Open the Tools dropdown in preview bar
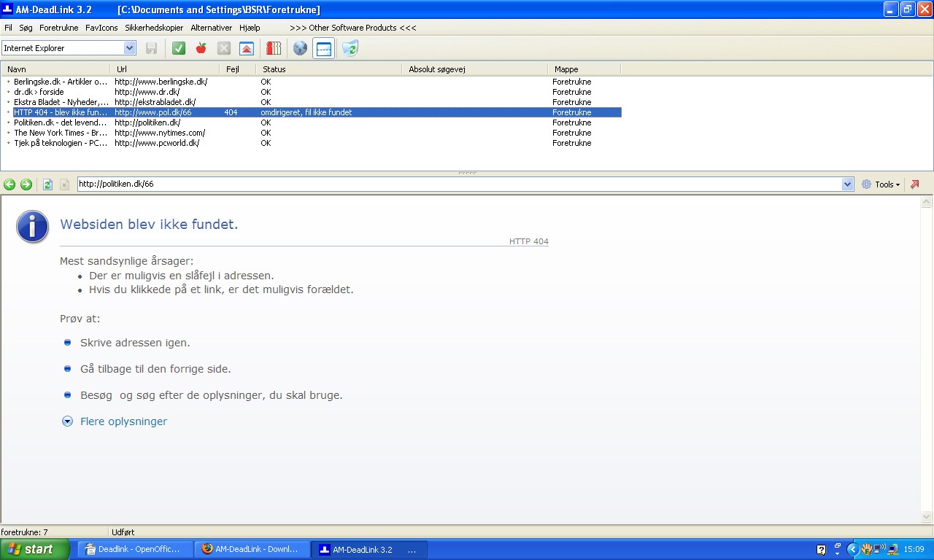The image size is (934, 560). tap(881, 184)
